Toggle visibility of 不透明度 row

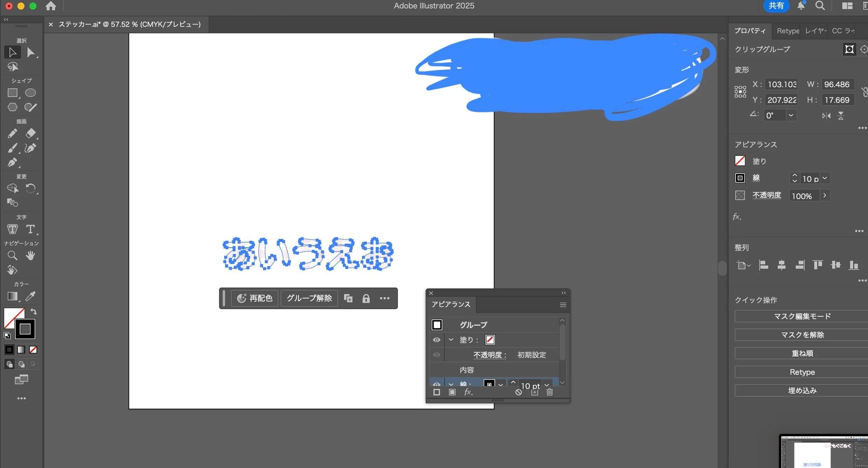tap(436, 355)
